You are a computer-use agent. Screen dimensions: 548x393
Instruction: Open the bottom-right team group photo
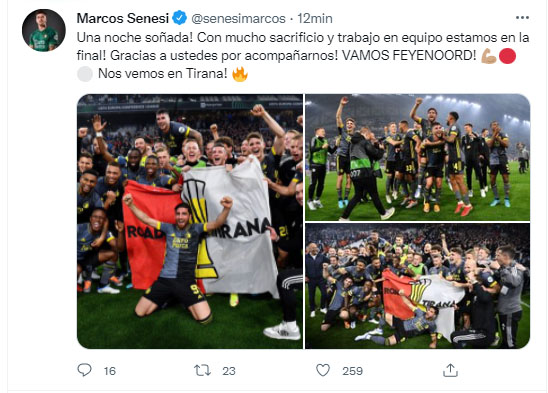point(418,286)
